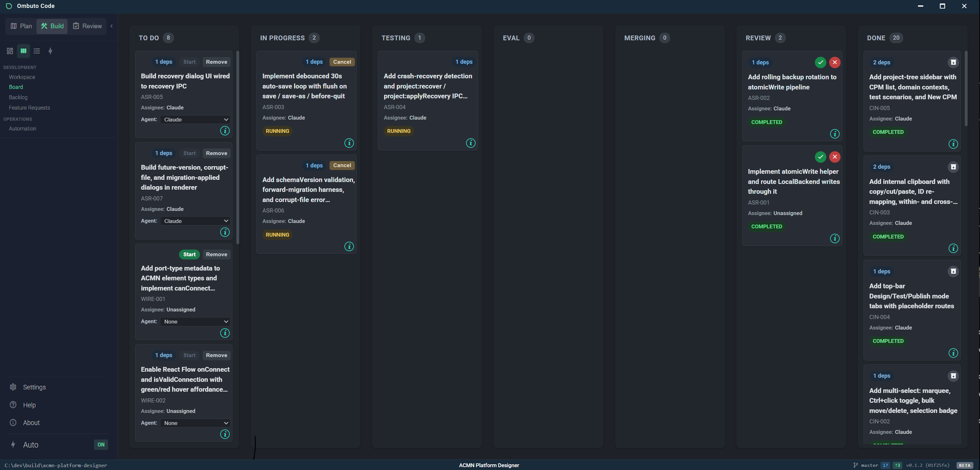Open Help in the sidebar
The image size is (980, 470).
[22, 405]
